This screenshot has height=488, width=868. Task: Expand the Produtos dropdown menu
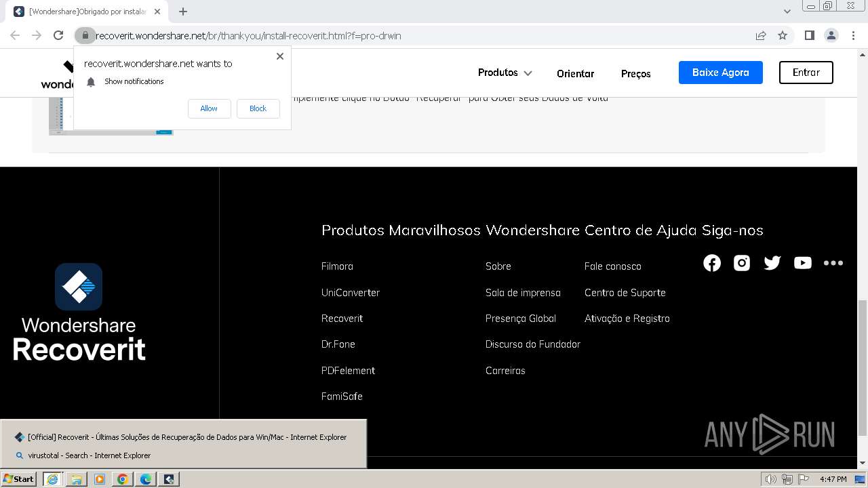click(x=505, y=73)
